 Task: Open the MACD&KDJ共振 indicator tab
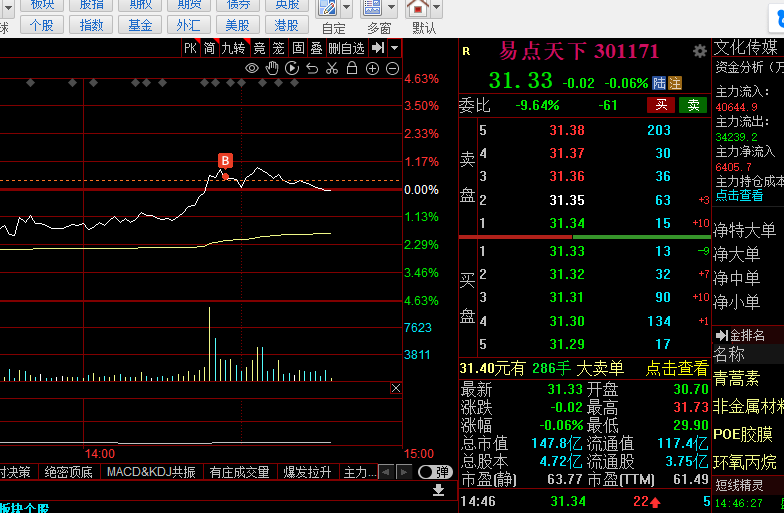[151, 472]
